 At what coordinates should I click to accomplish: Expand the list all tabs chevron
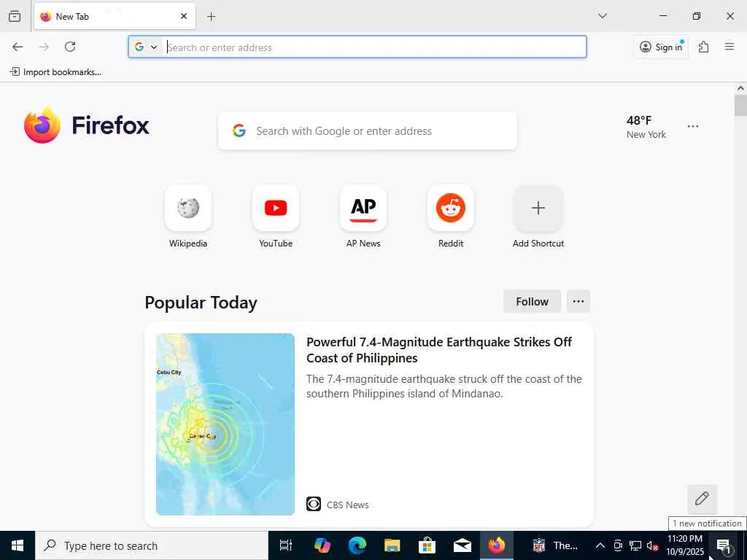[602, 16]
